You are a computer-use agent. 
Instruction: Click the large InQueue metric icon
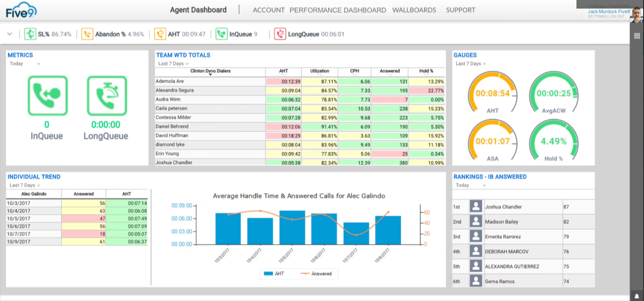tap(47, 96)
